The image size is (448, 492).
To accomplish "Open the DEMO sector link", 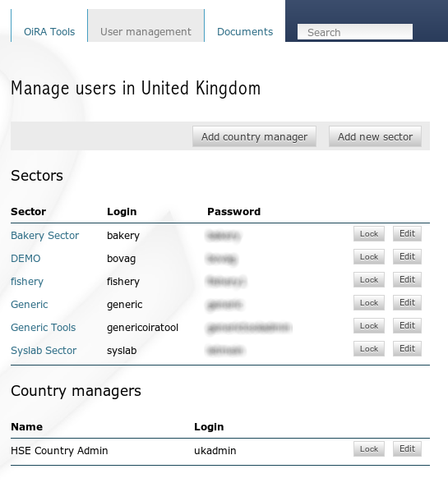I will coord(25,258).
